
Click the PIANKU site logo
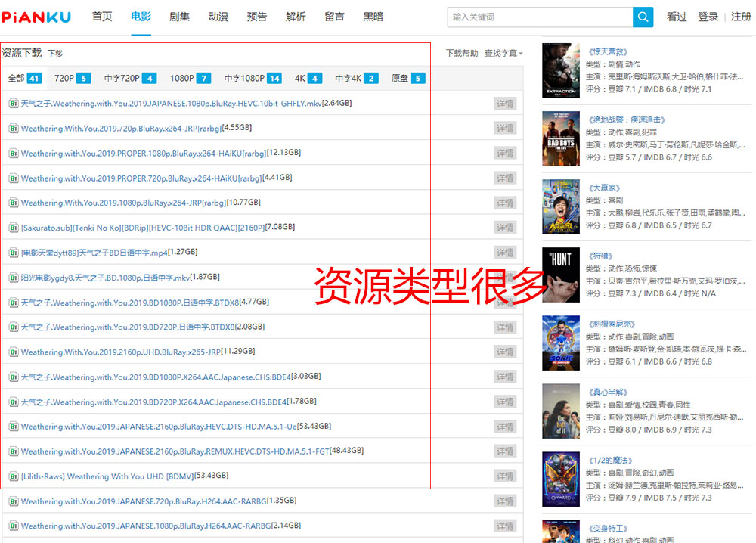(36, 17)
